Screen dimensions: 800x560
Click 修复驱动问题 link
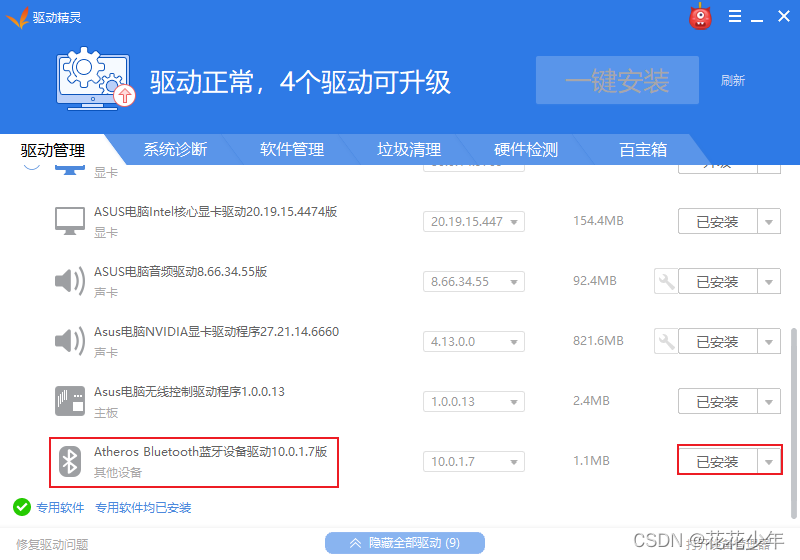coord(52,545)
